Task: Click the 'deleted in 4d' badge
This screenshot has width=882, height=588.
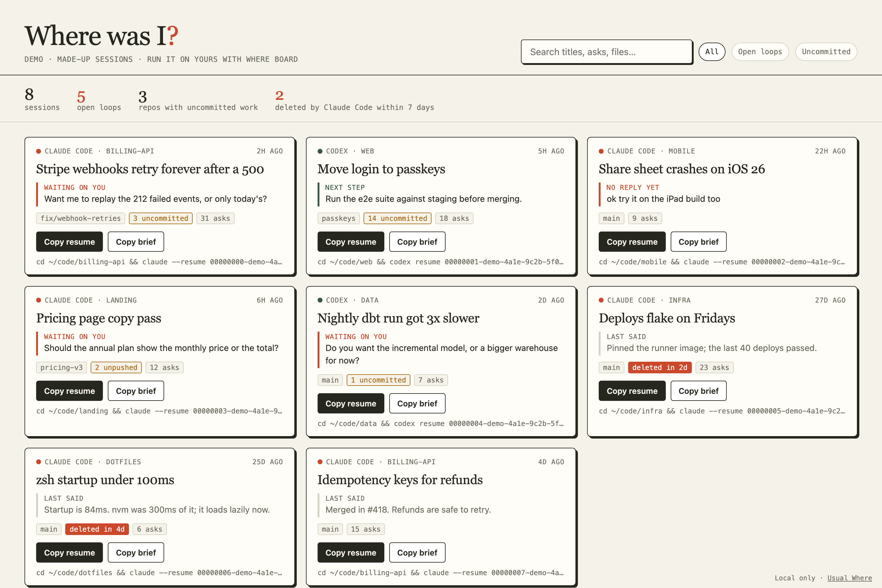Action: point(97,529)
